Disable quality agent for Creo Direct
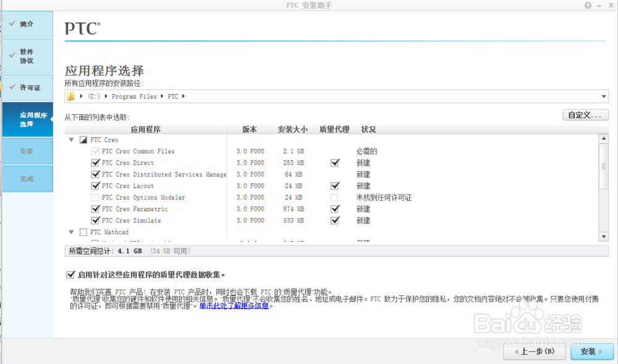The image size is (618, 364). pyautogui.click(x=334, y=163)
